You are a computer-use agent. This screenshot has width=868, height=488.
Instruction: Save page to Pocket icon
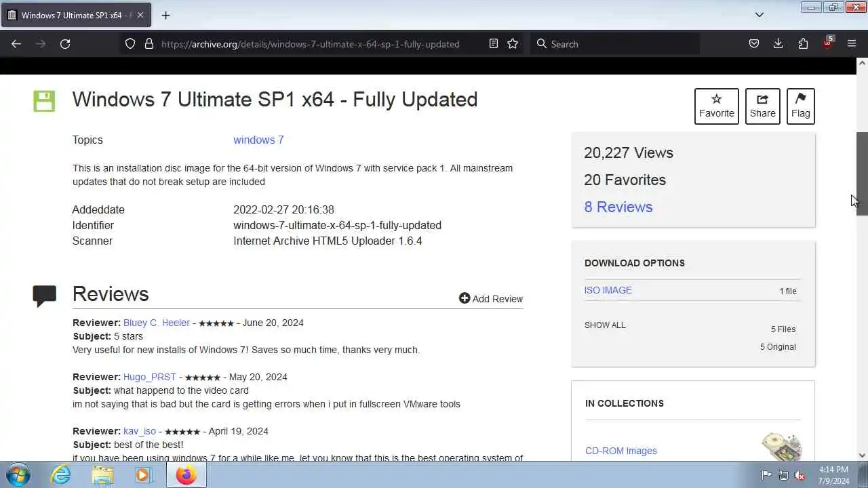(x=754, y=43)
